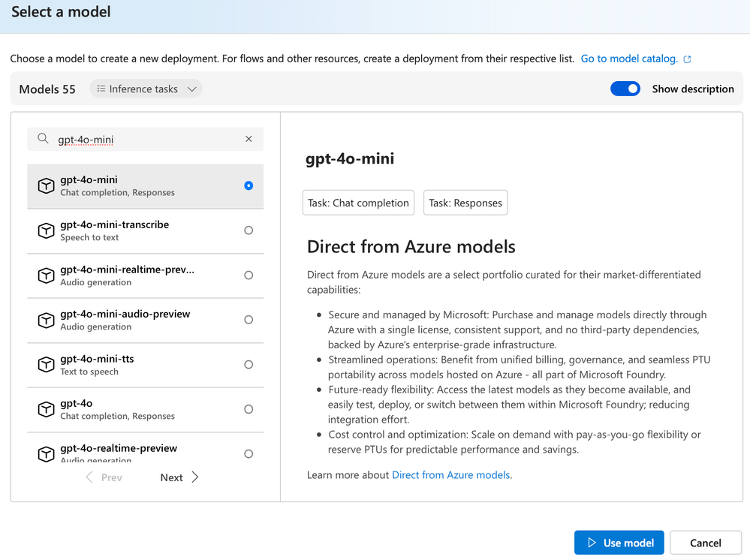The image size is (750, 560).
Task: Go to the Prev page of models
Action: (x=104, y=477)
